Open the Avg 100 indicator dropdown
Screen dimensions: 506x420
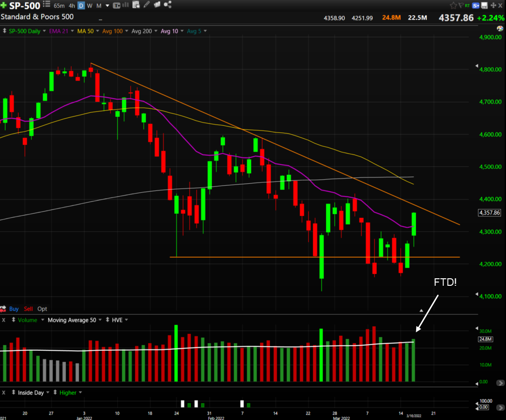pyautogui.click(x=126, y=31)
